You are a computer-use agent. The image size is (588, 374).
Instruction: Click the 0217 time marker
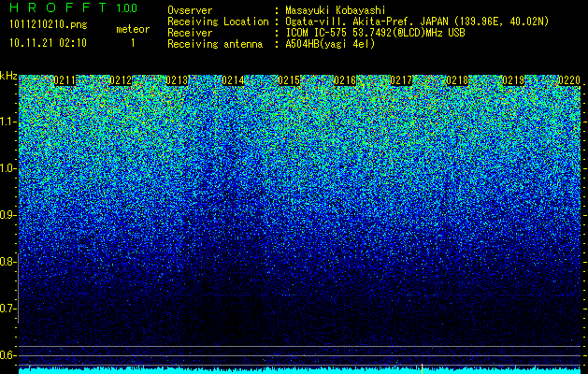(401, 80)
